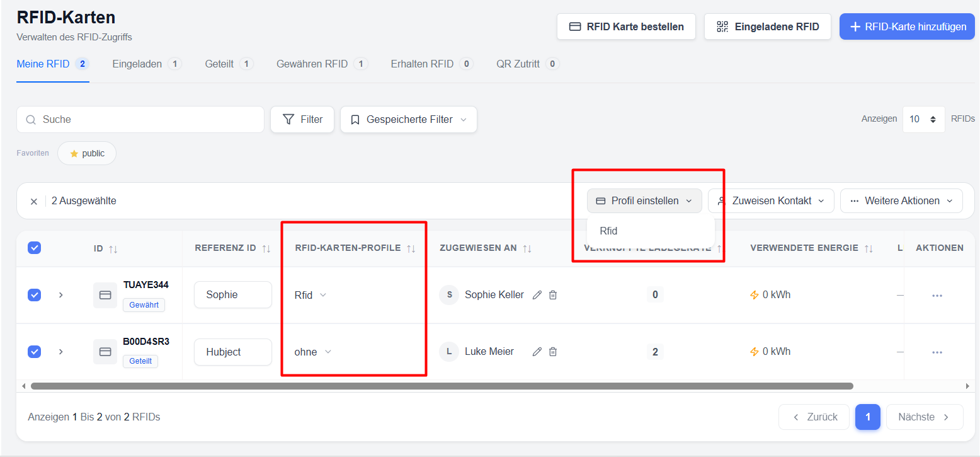980x457 pixels.
Task: Uncheck the B00D4SR3 row checkbox
Action: point(35,352)
